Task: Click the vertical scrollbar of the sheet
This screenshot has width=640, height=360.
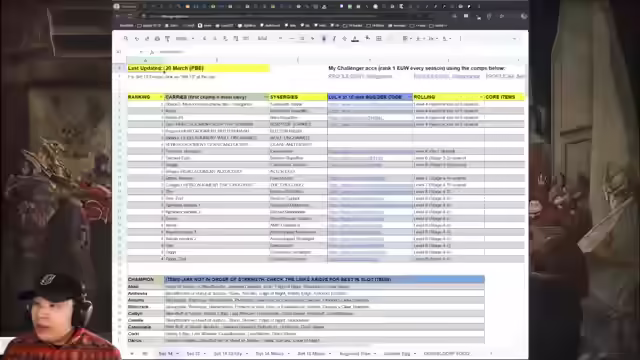Action: pos(527,80)
